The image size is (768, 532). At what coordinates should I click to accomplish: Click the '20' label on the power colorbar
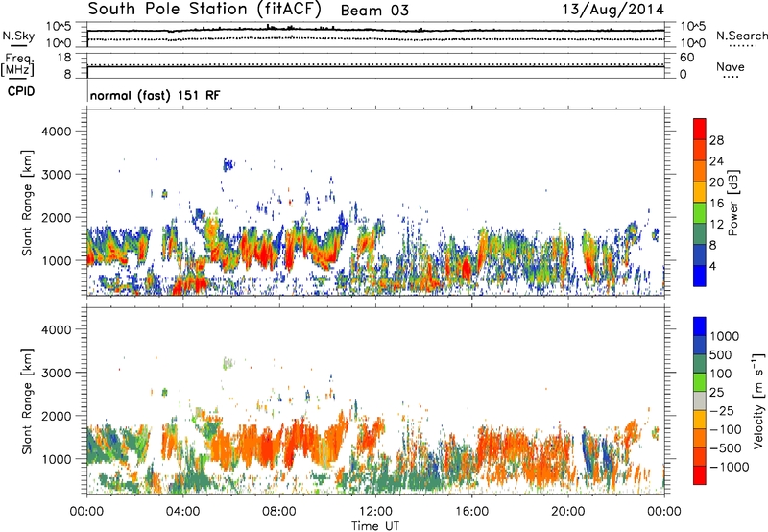pyautogui.click(x=716, y=182)
